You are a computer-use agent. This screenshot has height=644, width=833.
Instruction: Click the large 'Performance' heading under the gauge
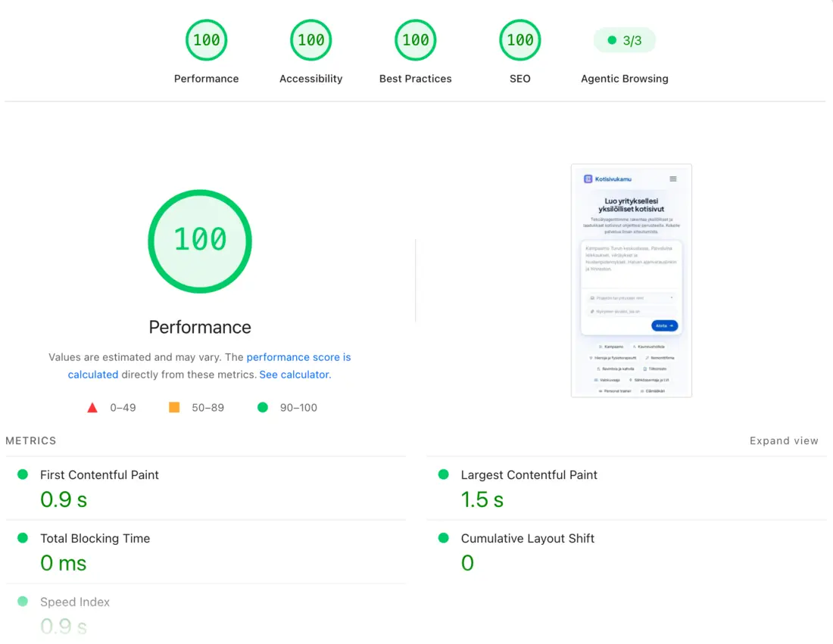tap(200, 327)
